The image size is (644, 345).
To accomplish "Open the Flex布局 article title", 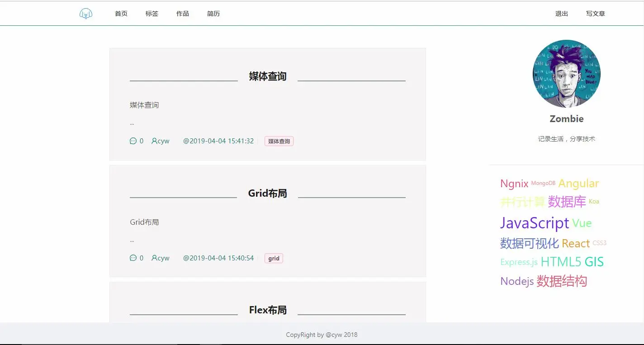I will tap(268, 310).
